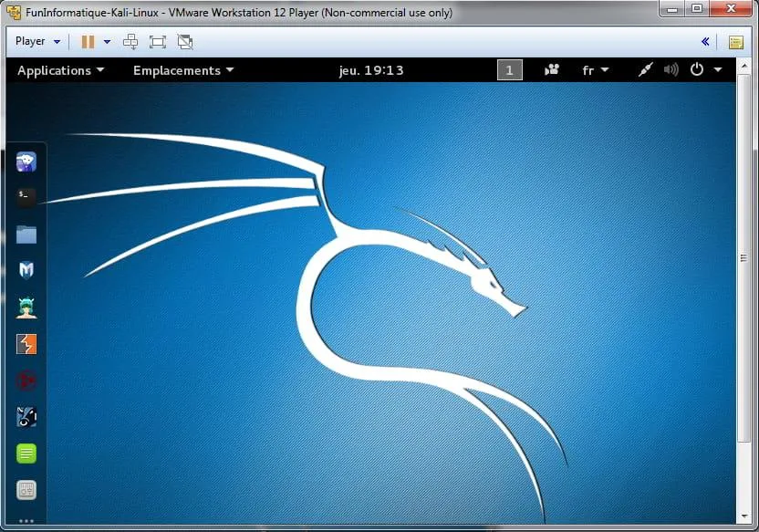Open the fr keyboard layout dropdown
The image size is (759, 532).
595,69
